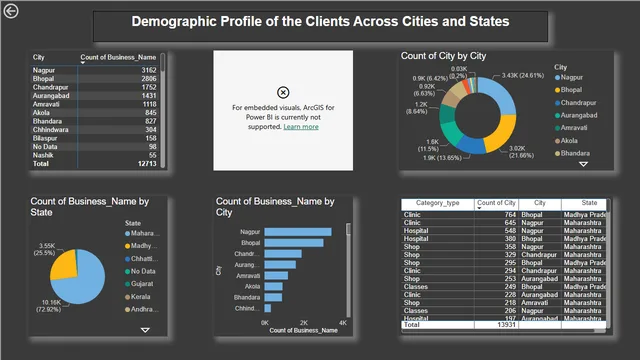Click the Chandr... bar in bar chart
The image size is (640, 360).
coord(283,254)
